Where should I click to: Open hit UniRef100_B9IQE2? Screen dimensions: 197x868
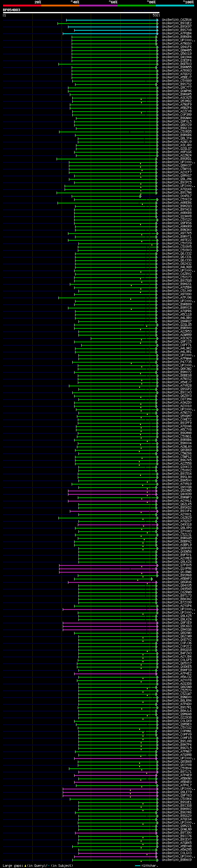coord(177,23)
